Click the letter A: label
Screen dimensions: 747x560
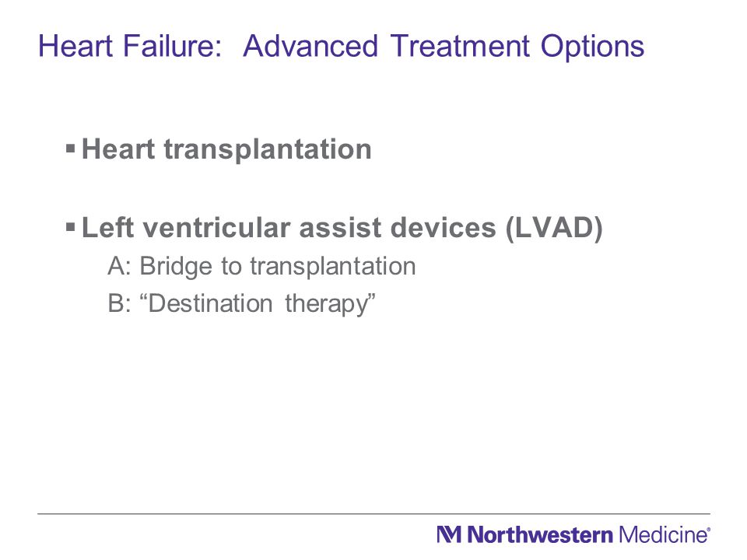(x=119, y=266)
